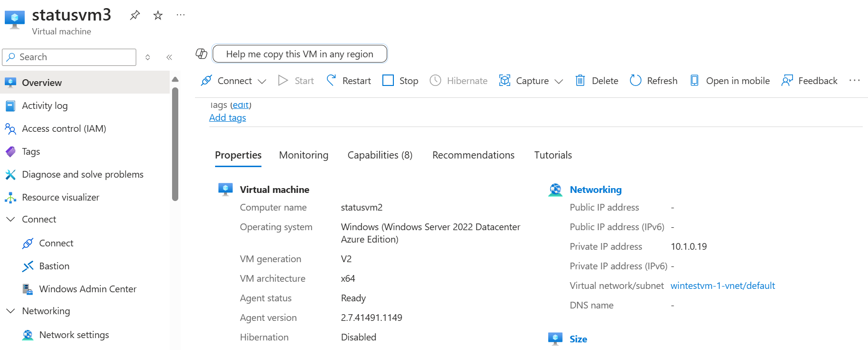Switch to the Monitoring tab
This screenshot has height=350, width=868.
tap(304, 155)
